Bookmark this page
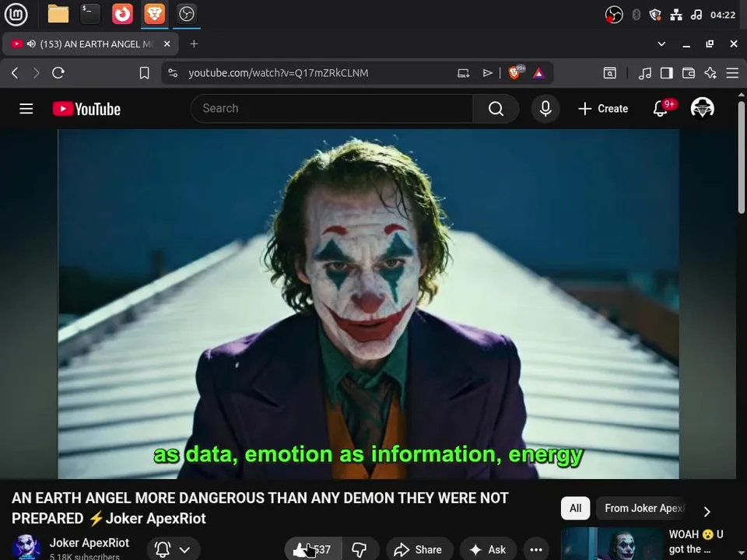The height and width of the screenshot is (560, 747). tap(145, 73)
